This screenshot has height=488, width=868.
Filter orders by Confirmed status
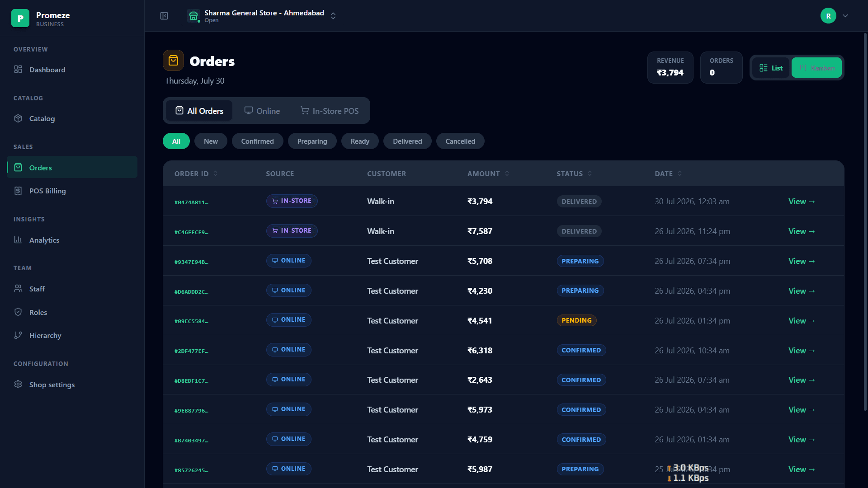(x=257, y=141)
